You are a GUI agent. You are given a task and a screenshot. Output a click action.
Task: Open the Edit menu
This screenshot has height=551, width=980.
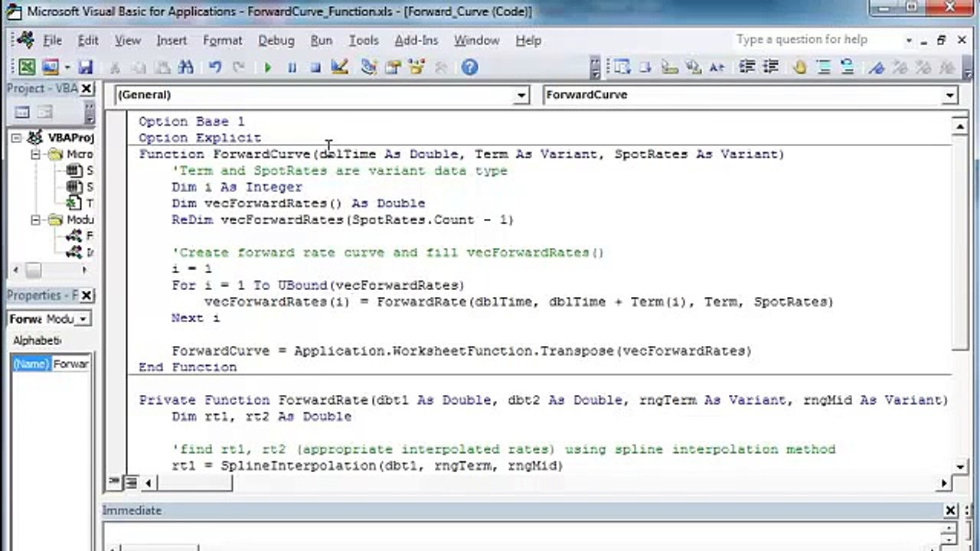[88, 40]
